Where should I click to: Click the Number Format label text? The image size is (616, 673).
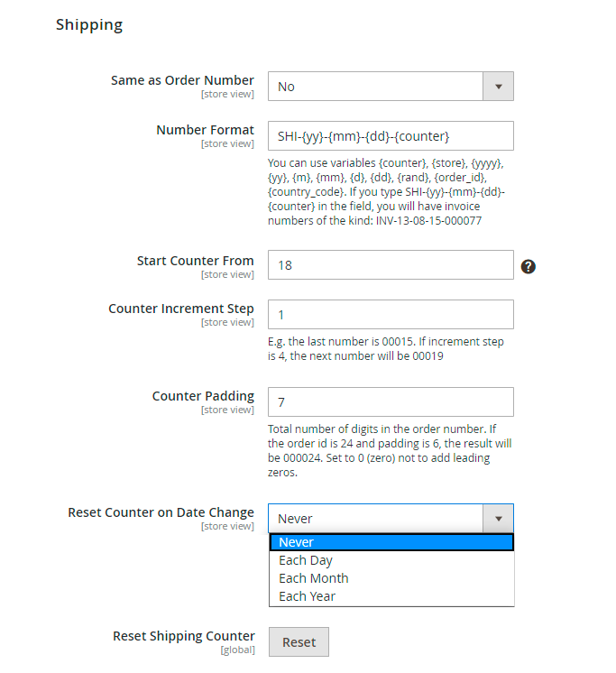tap(205, 130)
